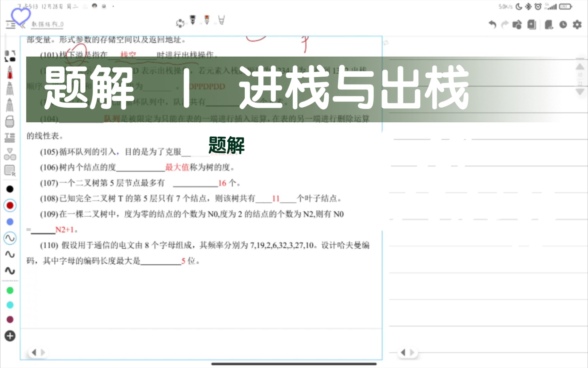Viewport: 588px width, 368px height.
Task: Tap question (108) 完全二叉树 line
Action: point(191,198)
